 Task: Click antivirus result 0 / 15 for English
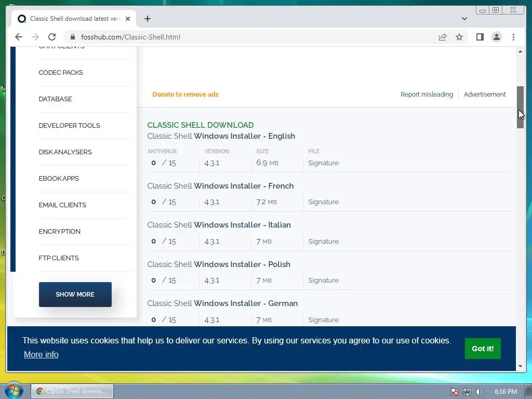click(164, 163)
